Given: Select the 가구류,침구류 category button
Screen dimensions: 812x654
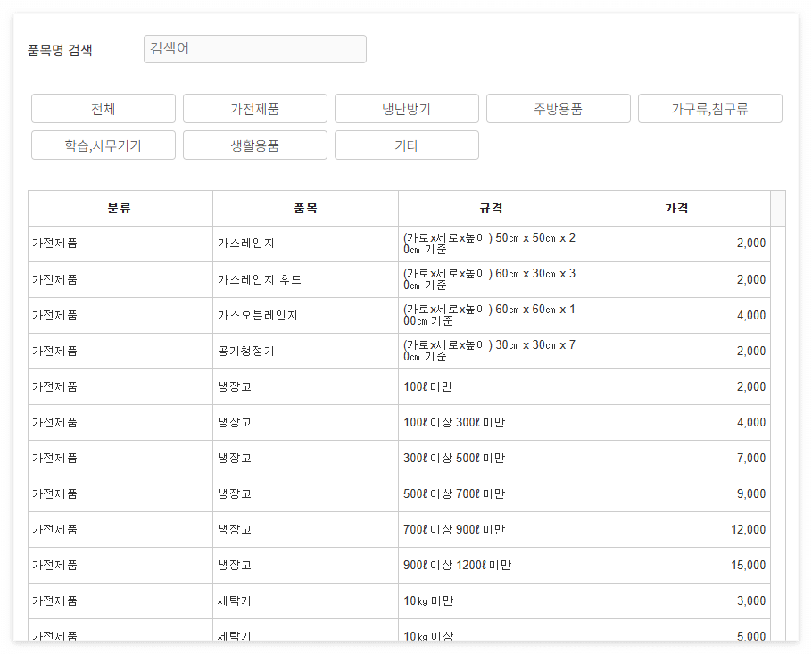Looking at the screenshot, I should coord(709,108).
